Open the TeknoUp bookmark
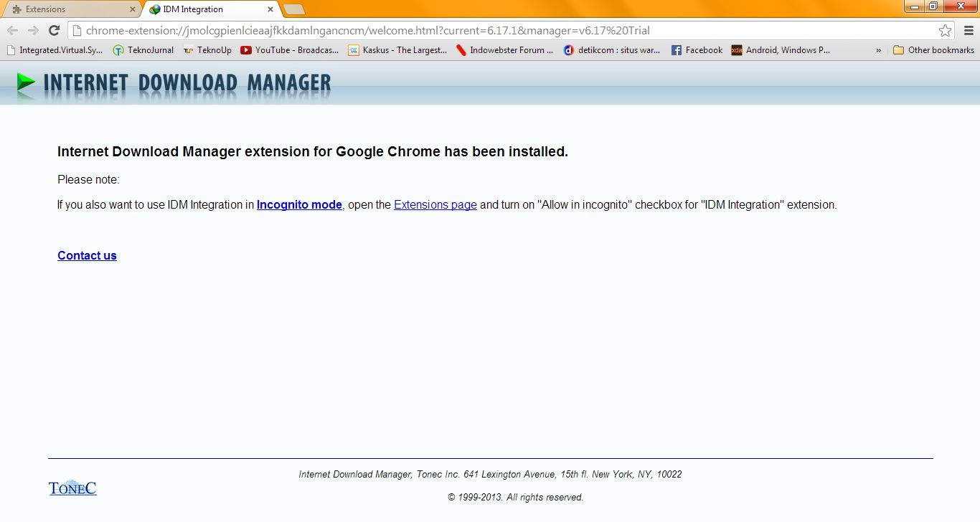 207,50
